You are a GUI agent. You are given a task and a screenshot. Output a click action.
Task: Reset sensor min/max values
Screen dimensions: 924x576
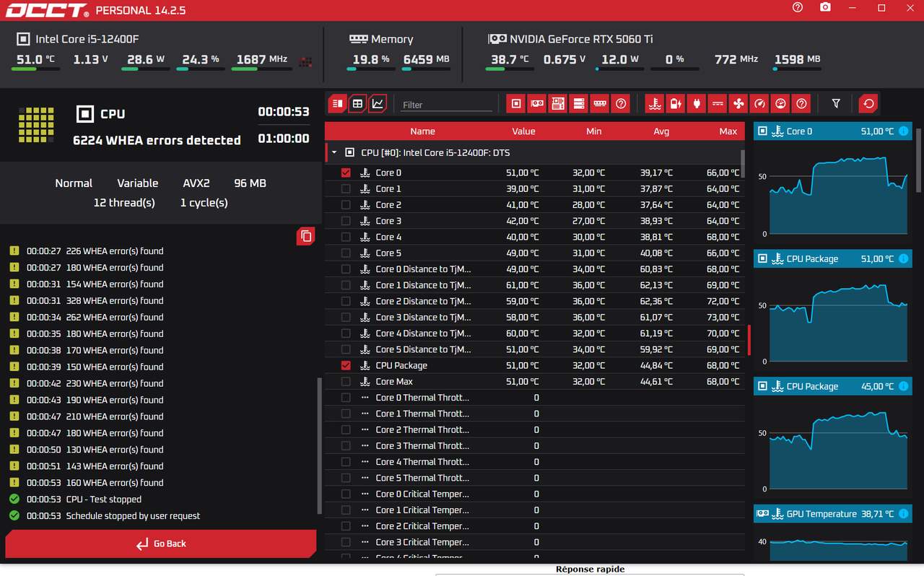tap(868, 104)
